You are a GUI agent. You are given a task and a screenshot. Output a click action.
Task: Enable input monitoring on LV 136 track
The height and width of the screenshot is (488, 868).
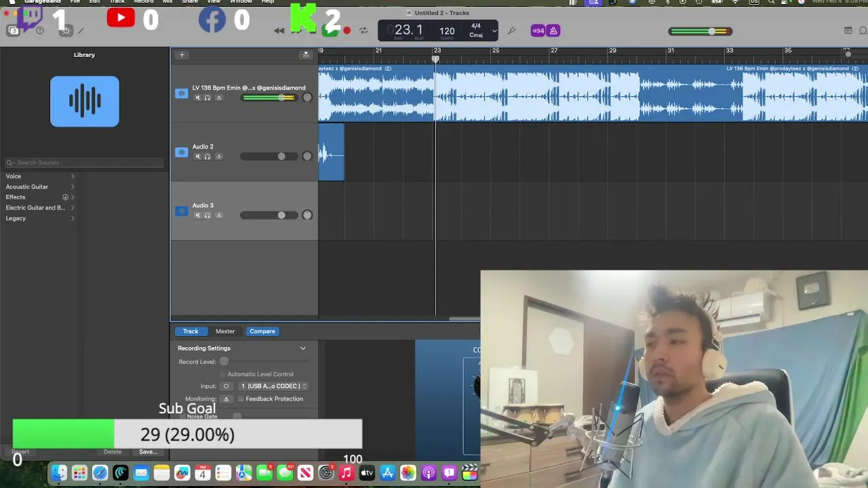(218, 98)
